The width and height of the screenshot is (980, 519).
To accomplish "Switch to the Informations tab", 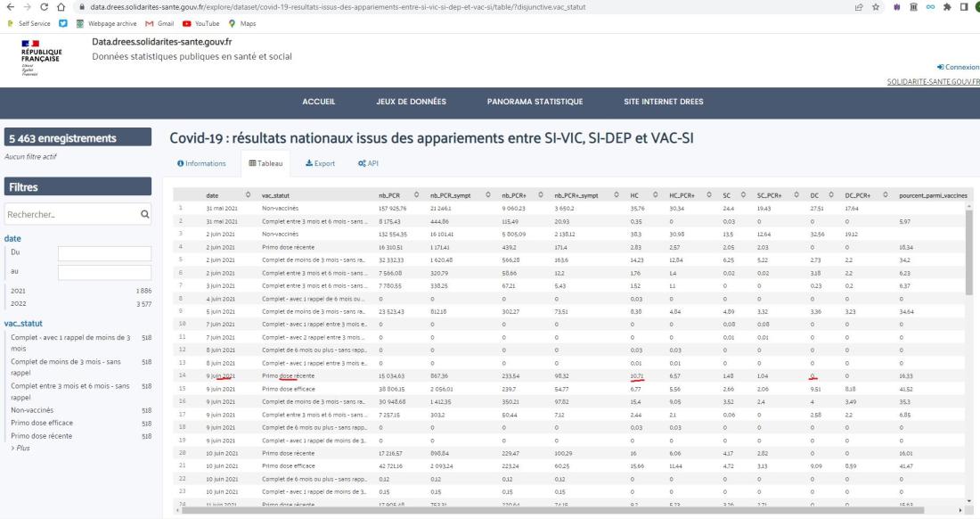I will (x=201, y=163).
